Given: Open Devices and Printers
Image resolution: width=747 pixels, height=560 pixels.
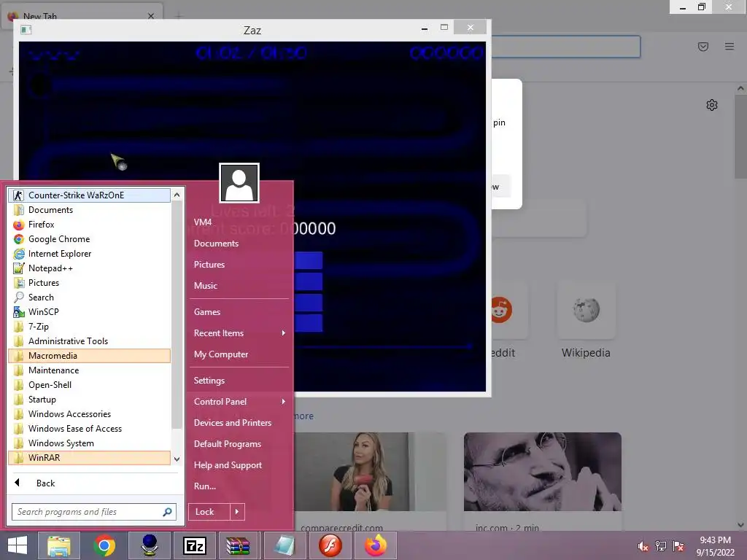Looking at the screenshot, I should tap(239, 423).
